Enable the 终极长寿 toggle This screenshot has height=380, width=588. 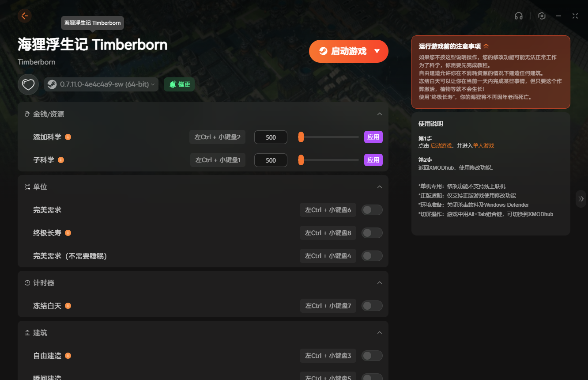pyautogui.click(x=372, y=232)
